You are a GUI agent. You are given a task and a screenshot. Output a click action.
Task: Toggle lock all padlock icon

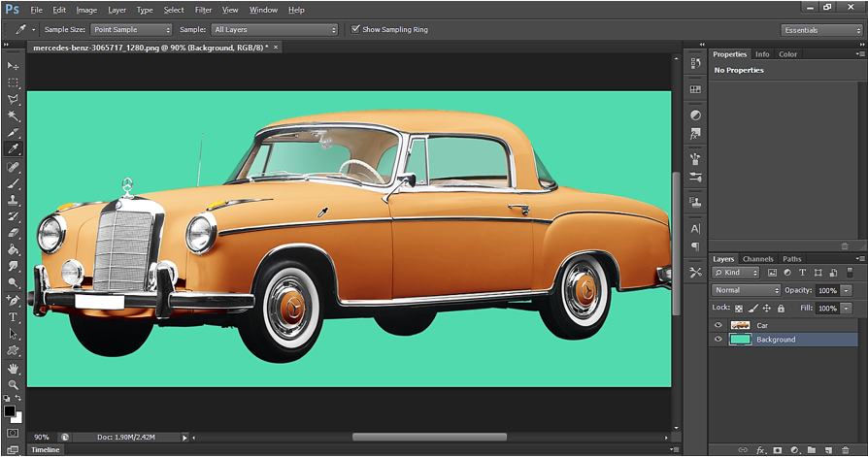[x=781, y=309]
